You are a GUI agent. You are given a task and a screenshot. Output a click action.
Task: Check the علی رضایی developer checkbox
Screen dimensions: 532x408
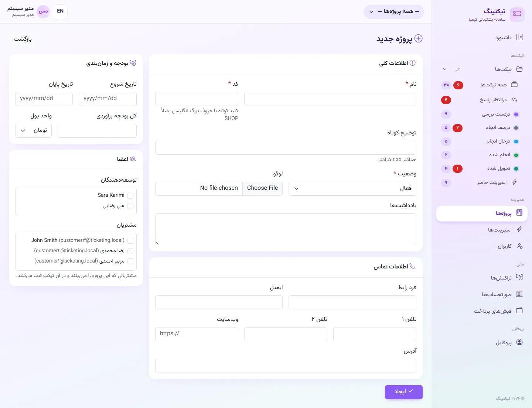pyautogui.click(x=130, y=206)
